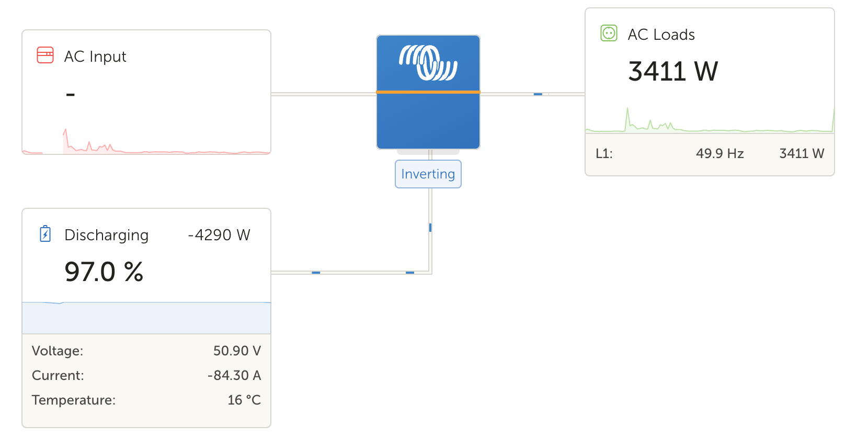Click the orange stripe on the inverter
Viewport: 868px width, 448px height.
(428, 92)
